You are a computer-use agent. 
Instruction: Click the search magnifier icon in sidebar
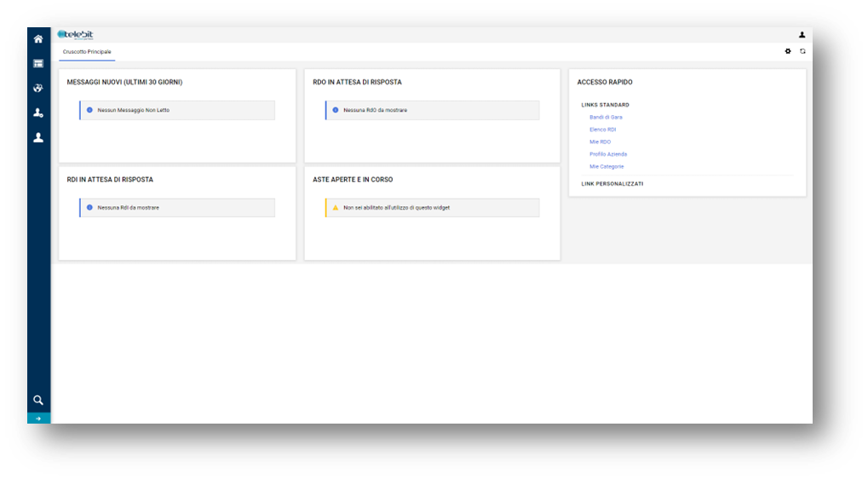pyautogui.click(x=38, y=400)
